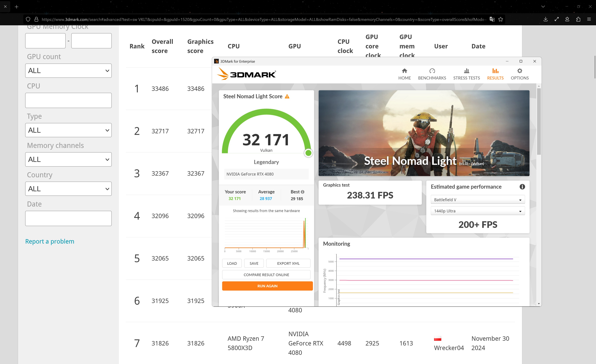Click the bookmarks star-tray icon in the browser toolbar
The height and width of the screenshot is (364, 596).
pos(567,19)
